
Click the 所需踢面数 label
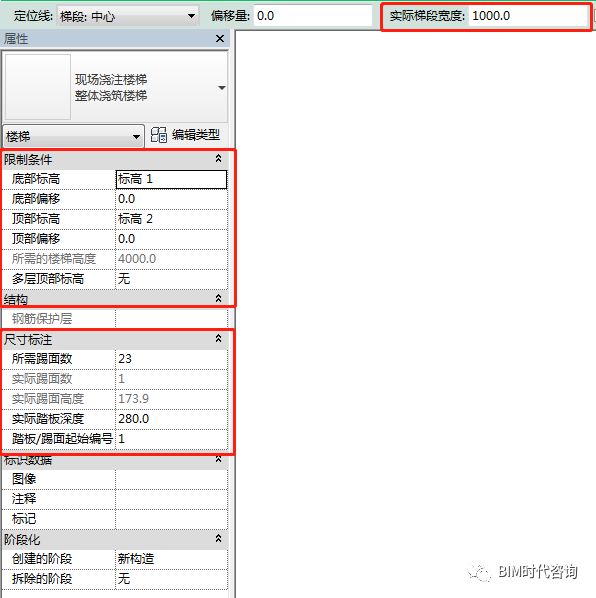point(42,359)
